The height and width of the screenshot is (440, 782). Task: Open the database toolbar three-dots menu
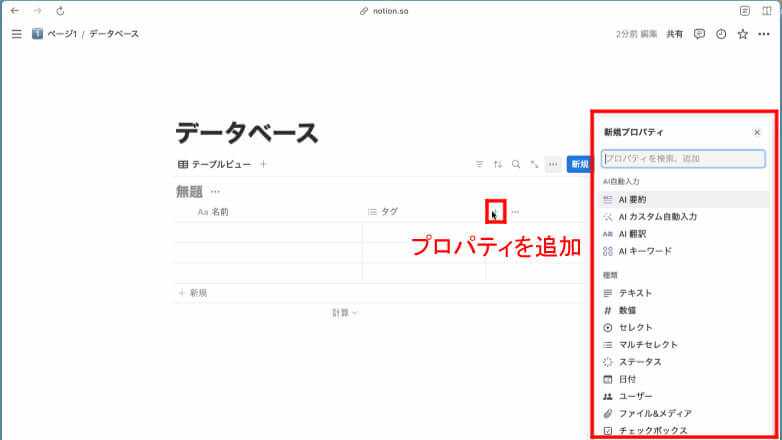[553, 164]
